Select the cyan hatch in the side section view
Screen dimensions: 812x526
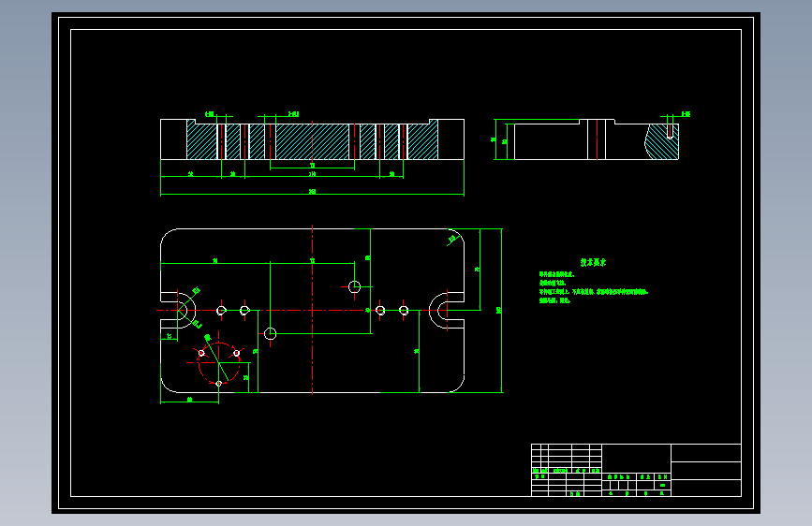662,141
